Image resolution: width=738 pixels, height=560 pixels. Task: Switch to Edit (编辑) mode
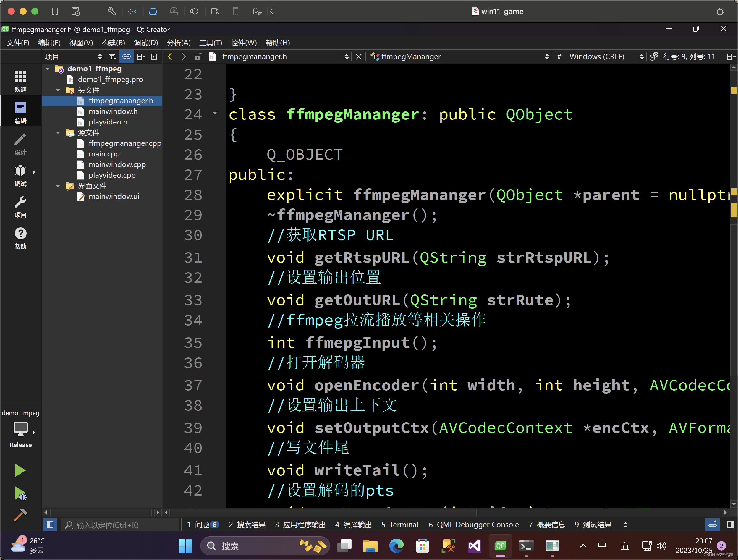pos(20,112)
